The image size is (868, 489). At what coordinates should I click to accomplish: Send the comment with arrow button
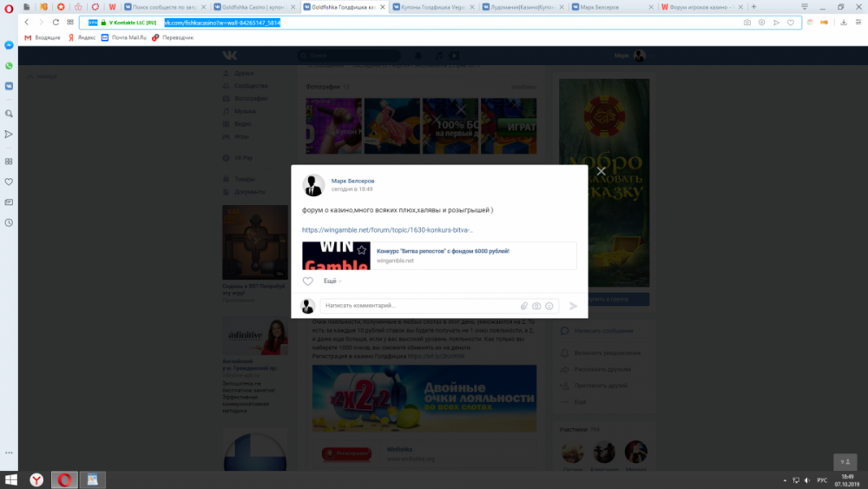coord(573,306)
